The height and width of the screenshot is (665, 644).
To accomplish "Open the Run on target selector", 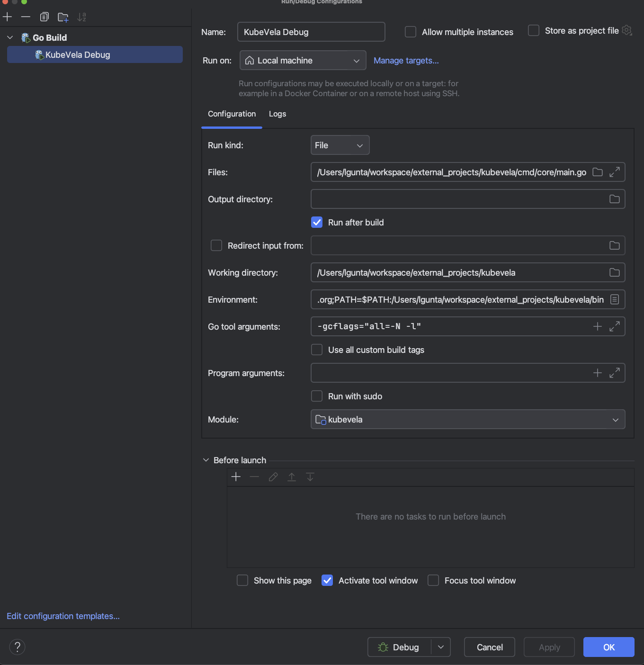I will coord(303,60).
